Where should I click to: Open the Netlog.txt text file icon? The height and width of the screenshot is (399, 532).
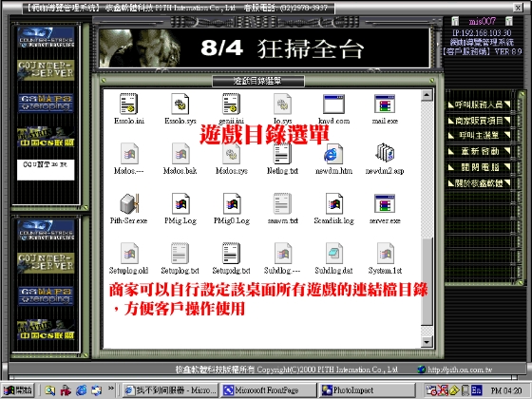coord(282,154)
